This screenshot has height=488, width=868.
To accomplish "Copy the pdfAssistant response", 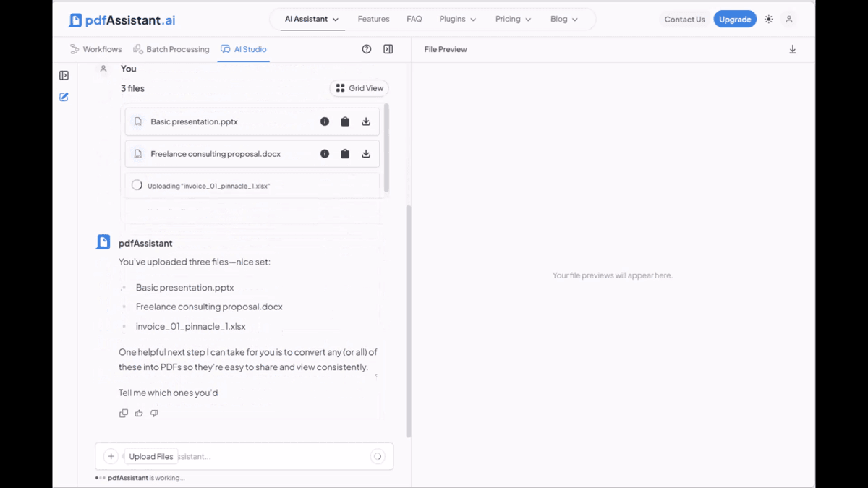I will point(124,414).
